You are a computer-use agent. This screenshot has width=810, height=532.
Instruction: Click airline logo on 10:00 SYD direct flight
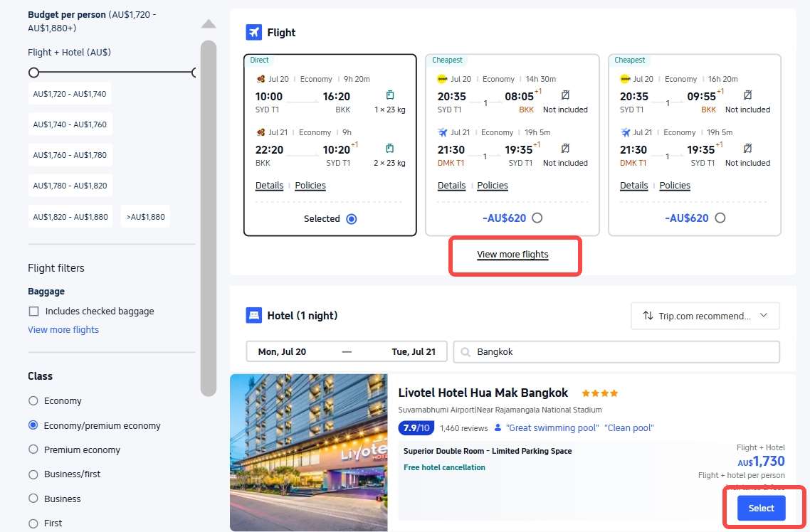pos(261,79)
